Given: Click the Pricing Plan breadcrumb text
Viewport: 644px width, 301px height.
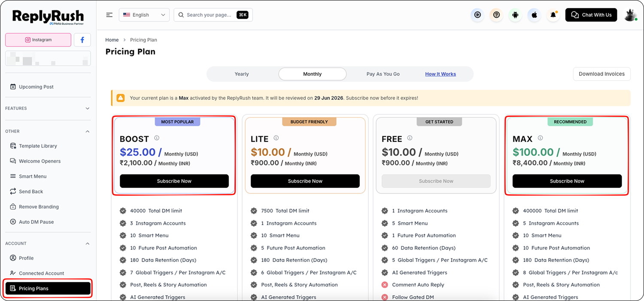Looking at the screenshot, I should pos(143,40).
